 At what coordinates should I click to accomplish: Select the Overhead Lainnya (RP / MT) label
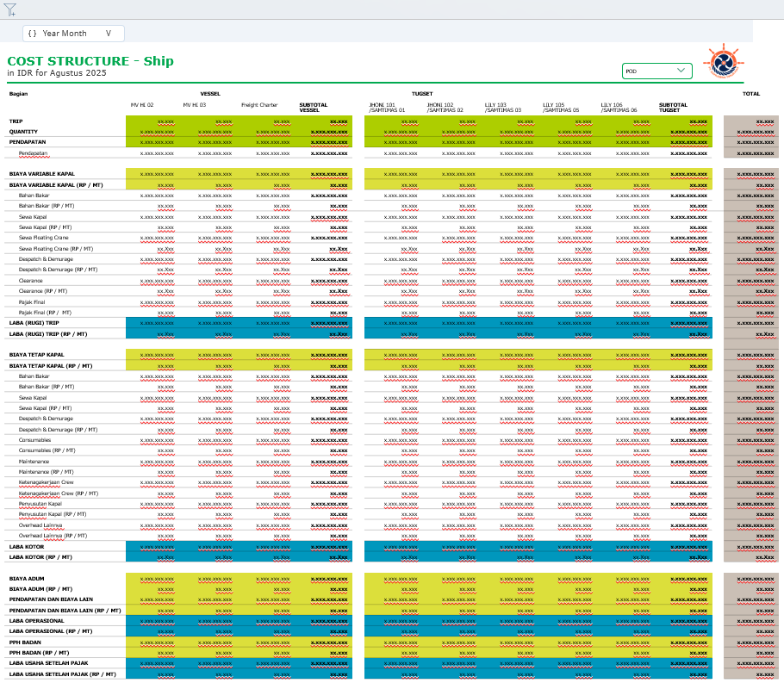[53, 536]
